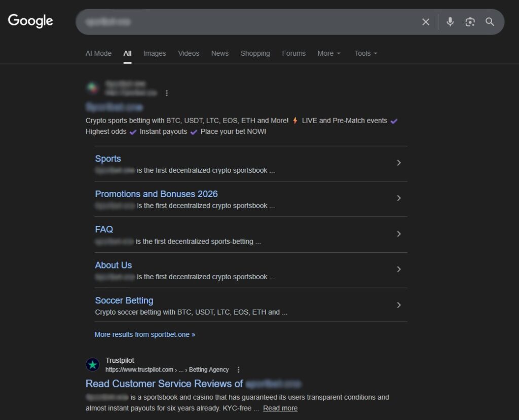
Task: Start voice search with microphone icon
Action: pos(450,22)
